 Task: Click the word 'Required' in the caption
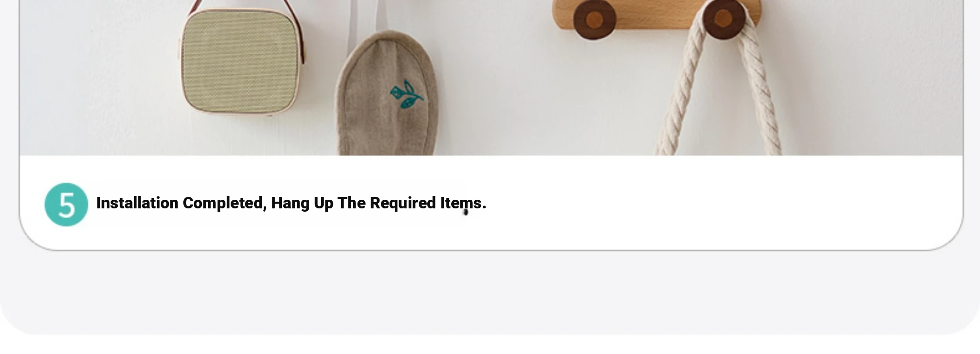(x=403, y=204)
